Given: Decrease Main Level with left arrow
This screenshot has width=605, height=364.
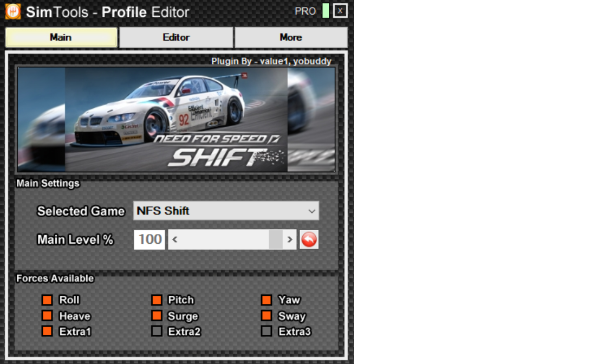Looking at the screenshot, I should [x=175, y=240].
